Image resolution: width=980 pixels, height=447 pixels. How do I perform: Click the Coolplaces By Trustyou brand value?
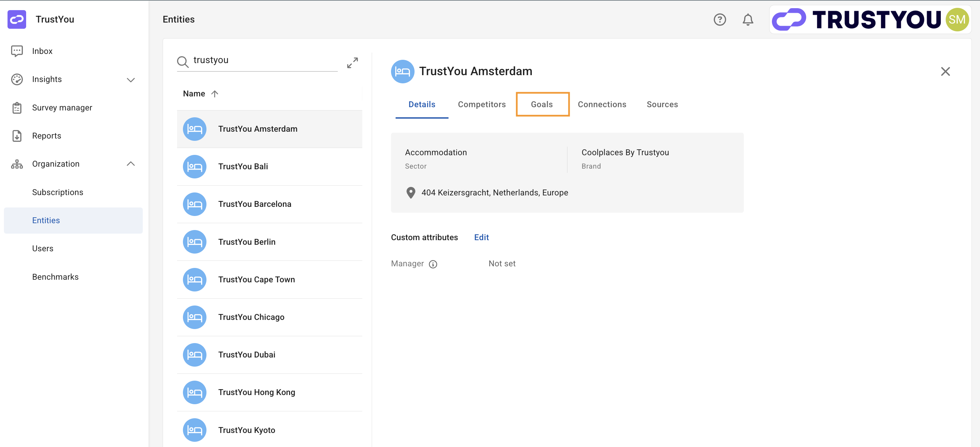click(625, 153)
